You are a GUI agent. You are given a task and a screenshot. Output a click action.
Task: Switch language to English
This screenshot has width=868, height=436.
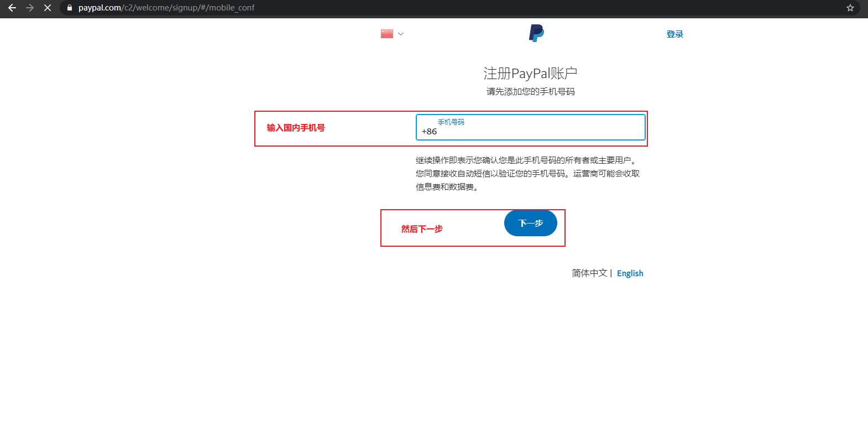click(630, 273)
